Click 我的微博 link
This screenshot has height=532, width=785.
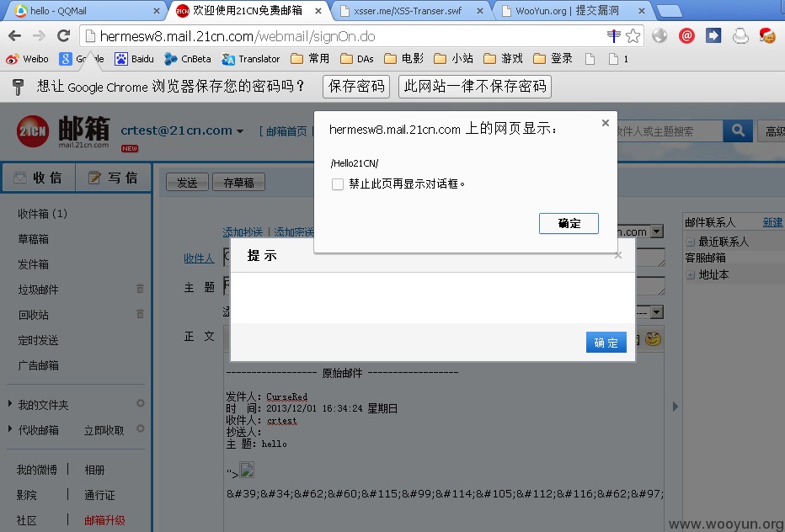(36, 470)
